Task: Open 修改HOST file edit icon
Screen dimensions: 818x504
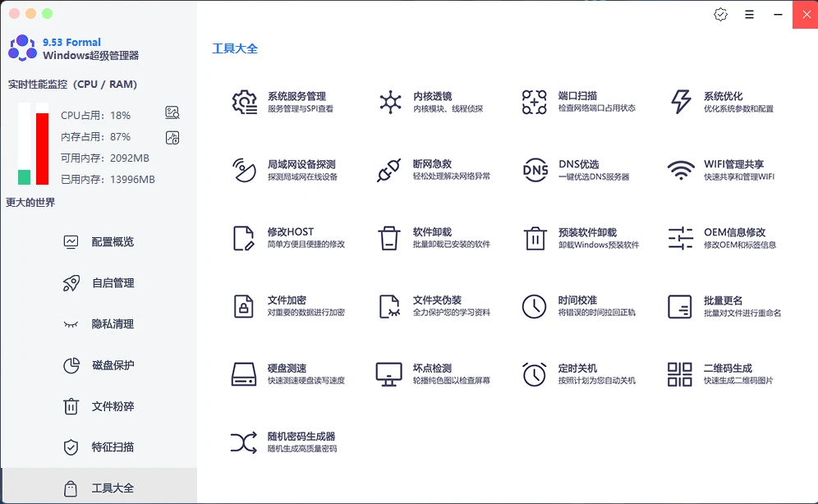Action: pyautogui.click(x=244, y=238)
